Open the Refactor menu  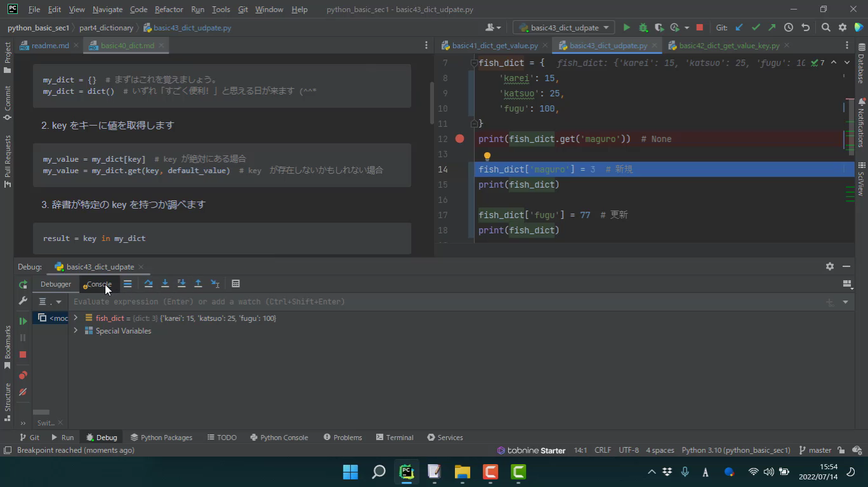pyautogui.click(x=168, y=10)
